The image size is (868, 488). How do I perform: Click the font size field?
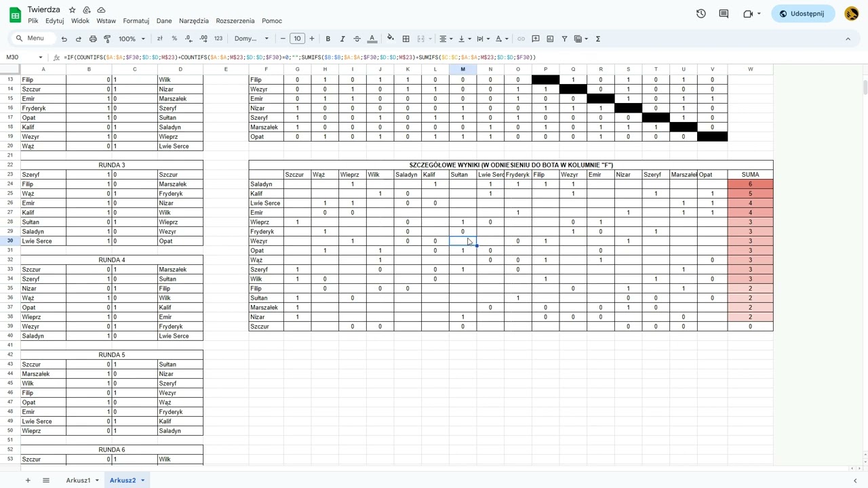pos(297,39)
